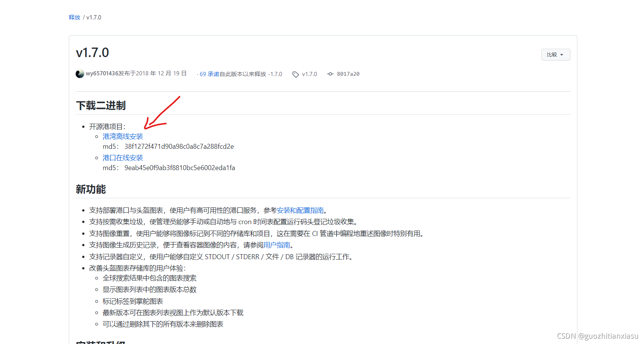644x344 pixels.
Task: Open the commit hash 8017a20
Action: pyautogui.click(x=348, y=74)
